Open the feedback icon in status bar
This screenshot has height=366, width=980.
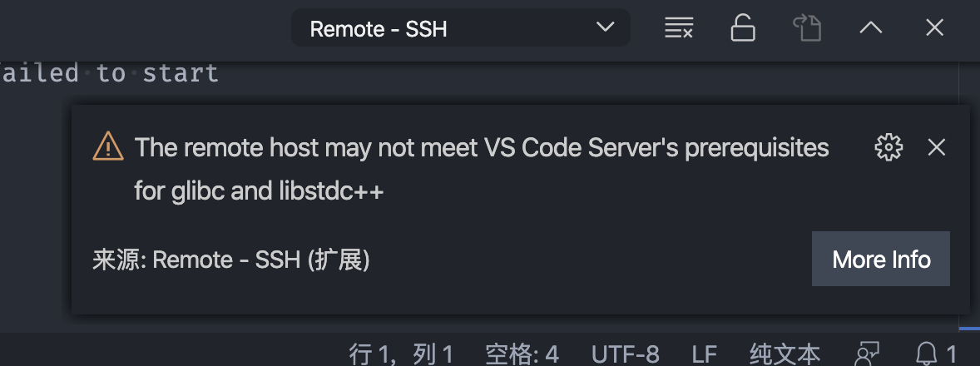pyautogui.click(x=868, y=354)
